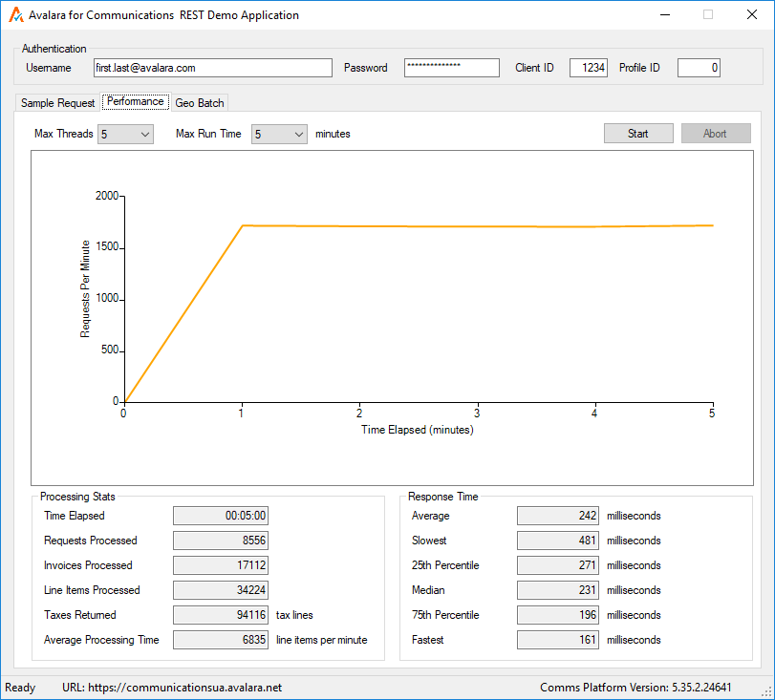The width and height of the screenshot is (775, 700).
Task: Focus the Password field
Action: click(451, 68)
